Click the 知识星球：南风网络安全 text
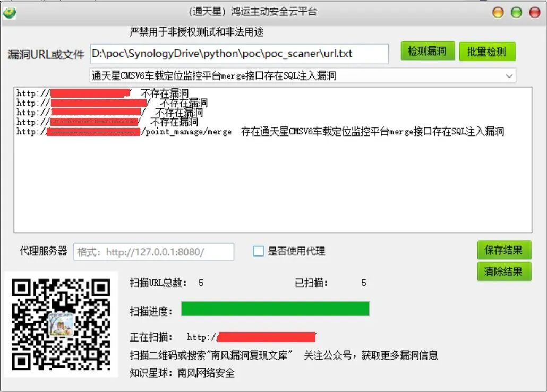 click(x=182, y=373)
